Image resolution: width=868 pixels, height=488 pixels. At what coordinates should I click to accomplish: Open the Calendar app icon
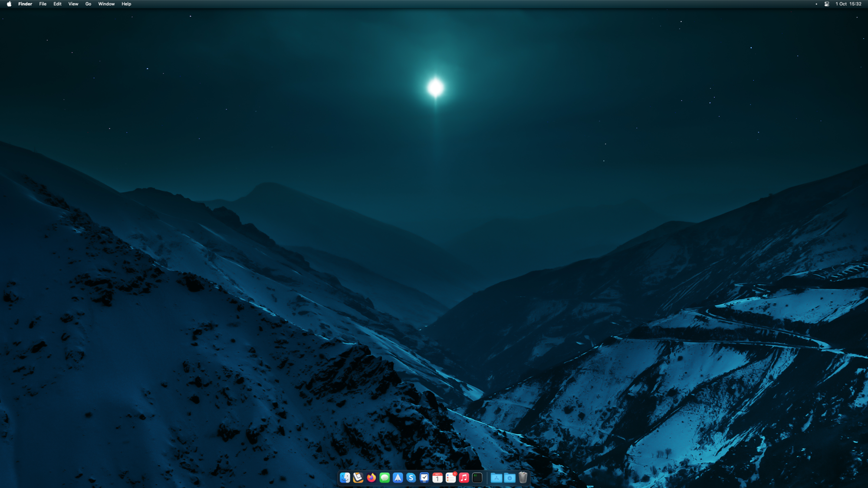click(x=437, y=478)
